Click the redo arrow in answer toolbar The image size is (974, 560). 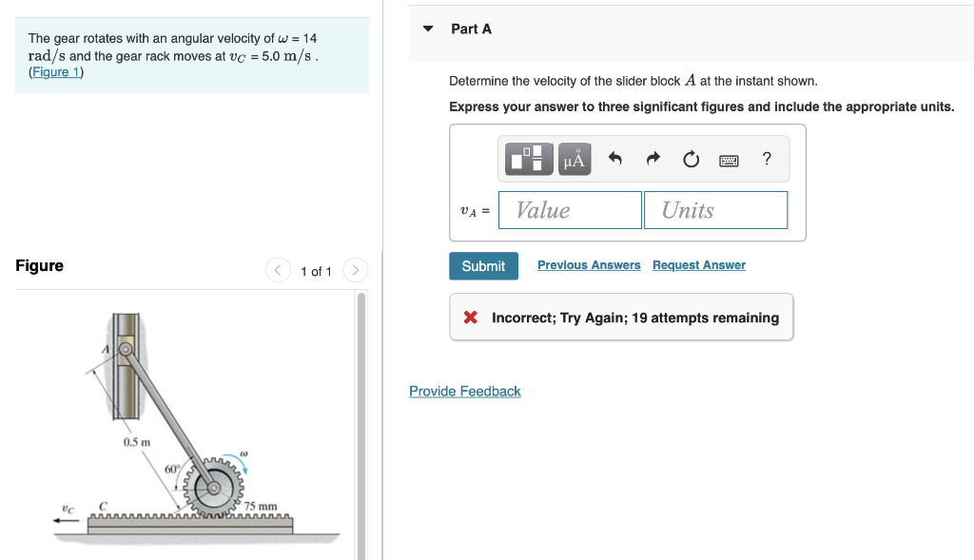click(x=653, y=159)
